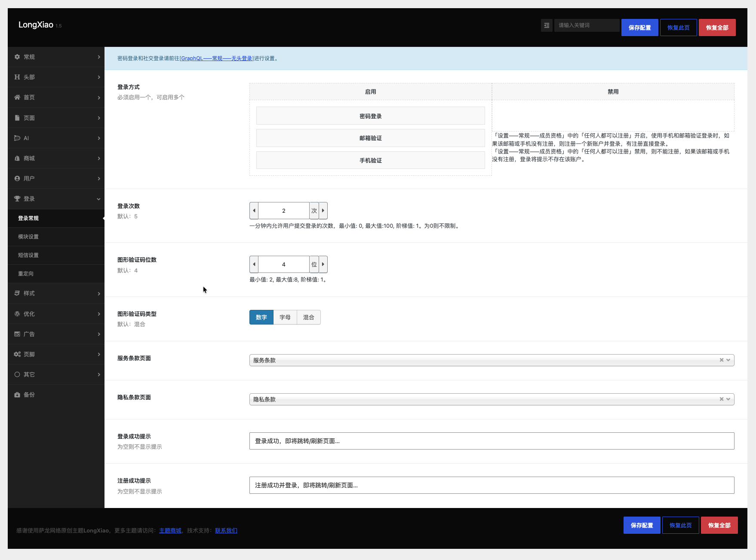Open the 主题商城 footer link
Image resolution: width=756 pixels, height=560 pixels.
(x=170, y=531)
